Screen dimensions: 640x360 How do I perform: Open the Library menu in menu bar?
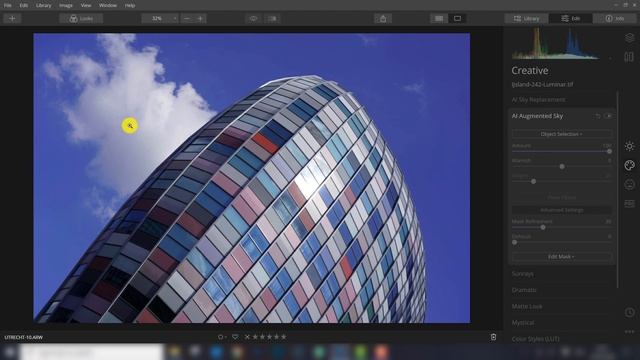[x=43, y=5]
